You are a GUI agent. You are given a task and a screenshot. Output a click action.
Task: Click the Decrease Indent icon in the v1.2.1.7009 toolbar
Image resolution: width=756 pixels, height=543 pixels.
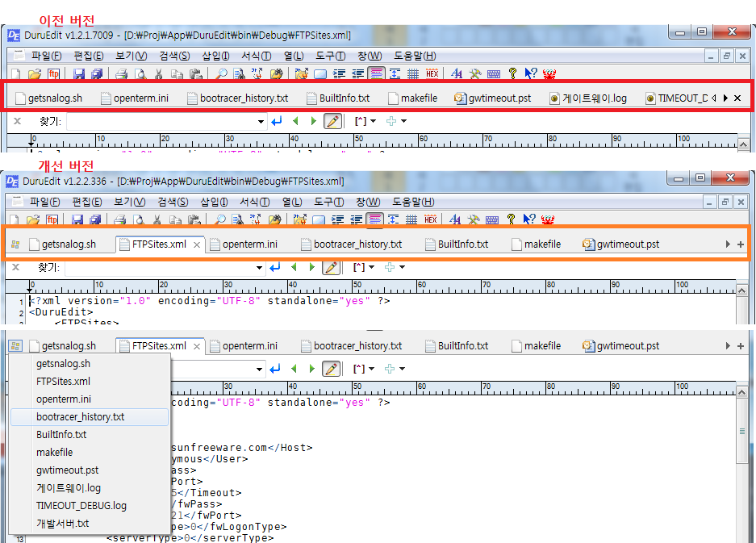click(357, 73)
